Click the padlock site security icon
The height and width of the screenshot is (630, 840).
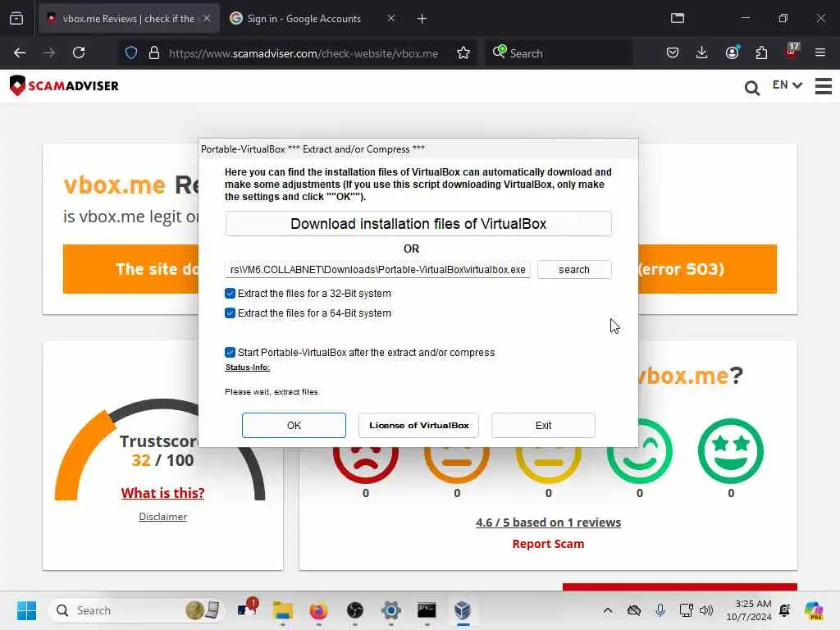(x=153, y=52)
